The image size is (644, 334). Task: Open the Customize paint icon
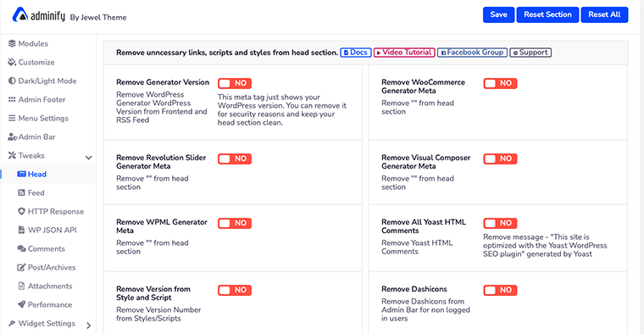pyautogui.click(x=12, y=62)
